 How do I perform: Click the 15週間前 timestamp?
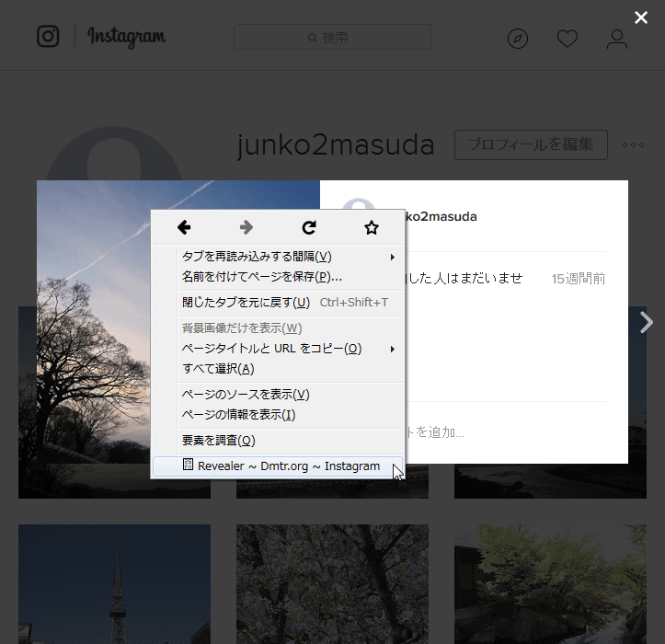coord(579,279)
